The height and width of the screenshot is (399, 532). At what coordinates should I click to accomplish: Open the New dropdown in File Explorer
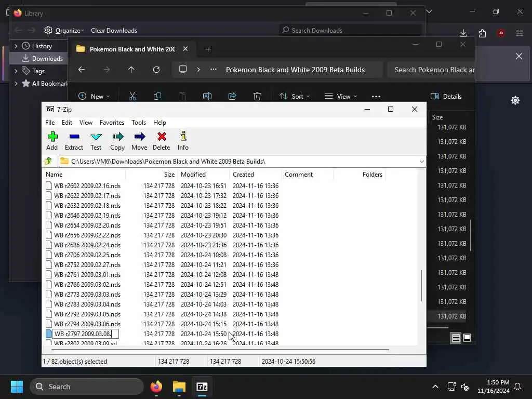pyautogui.click(x=95, y=96)
